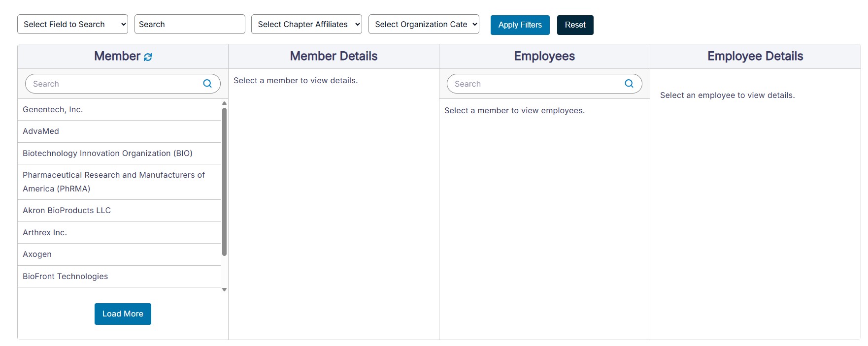Focus the top Search text field

189,24
